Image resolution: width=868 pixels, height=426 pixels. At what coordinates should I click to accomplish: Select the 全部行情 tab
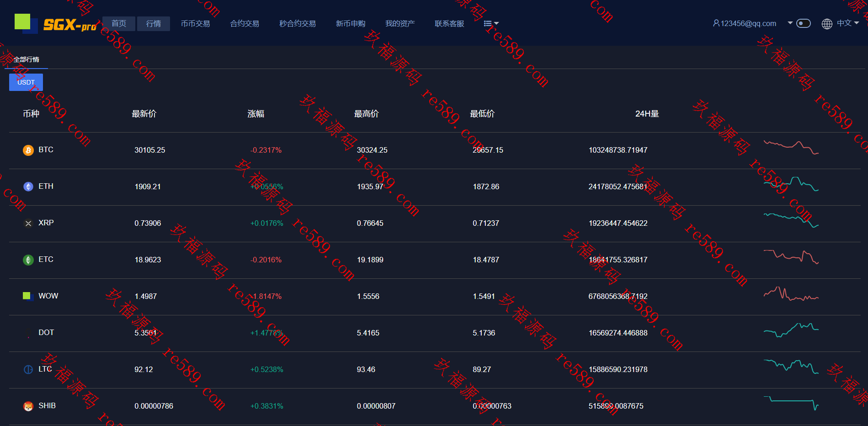[x=27, y=60]
